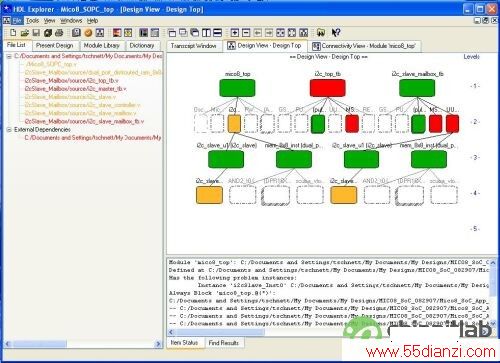Viewport: 500px width, 363px height.
Task: Click the What's This help pointer icon
Action: [336, 33]
